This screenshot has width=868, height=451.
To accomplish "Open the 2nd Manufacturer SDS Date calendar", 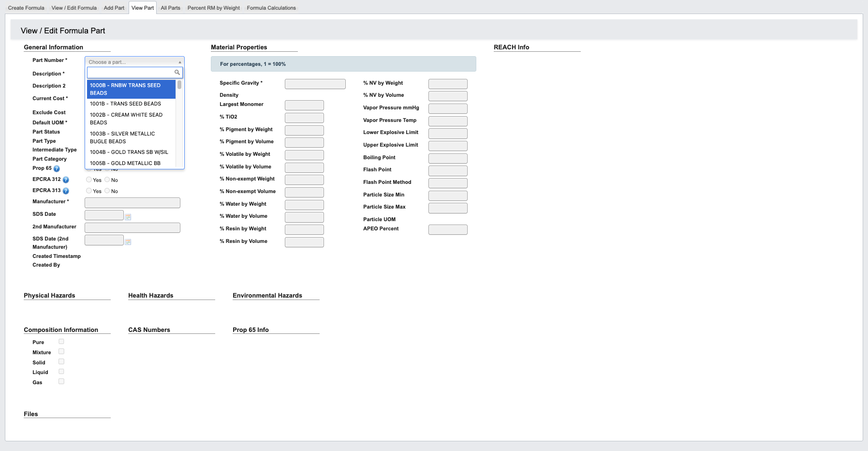I will click(128, 241).
